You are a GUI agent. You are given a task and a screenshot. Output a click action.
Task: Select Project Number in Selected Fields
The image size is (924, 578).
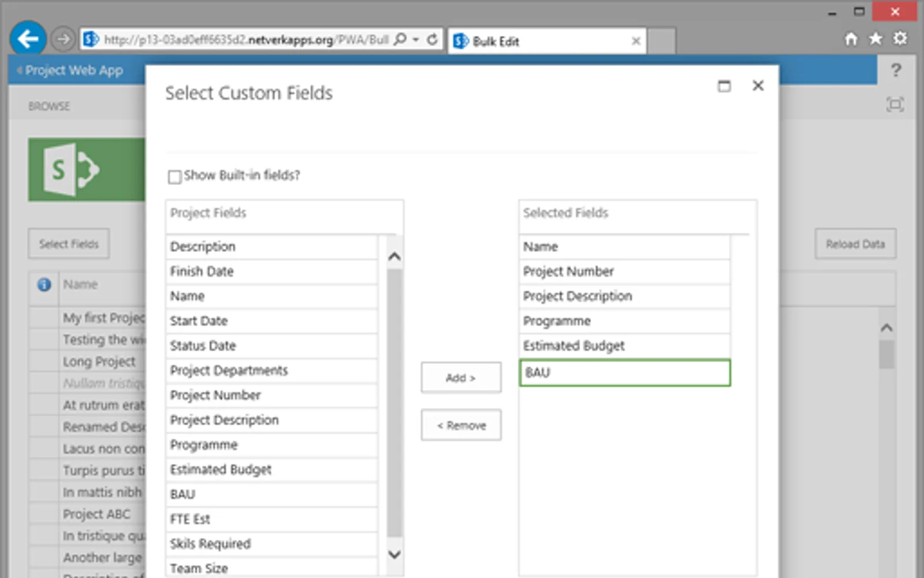point(625,272)
